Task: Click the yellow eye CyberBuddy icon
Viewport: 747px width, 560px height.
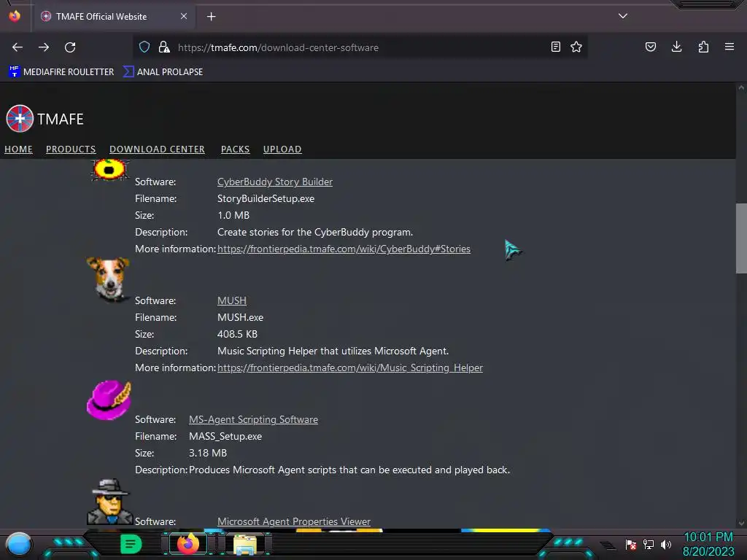Action: tap(110, 169)
